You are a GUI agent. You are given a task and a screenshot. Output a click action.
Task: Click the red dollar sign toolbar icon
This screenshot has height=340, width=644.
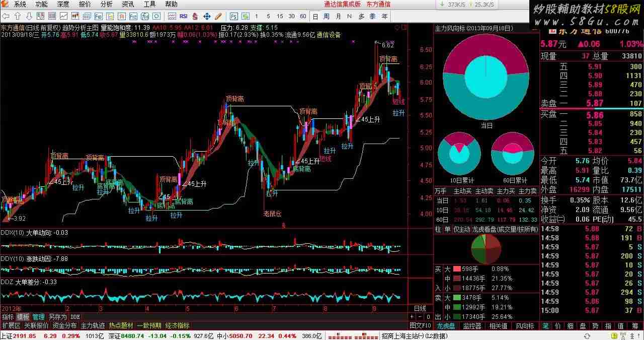click(195, 16)
